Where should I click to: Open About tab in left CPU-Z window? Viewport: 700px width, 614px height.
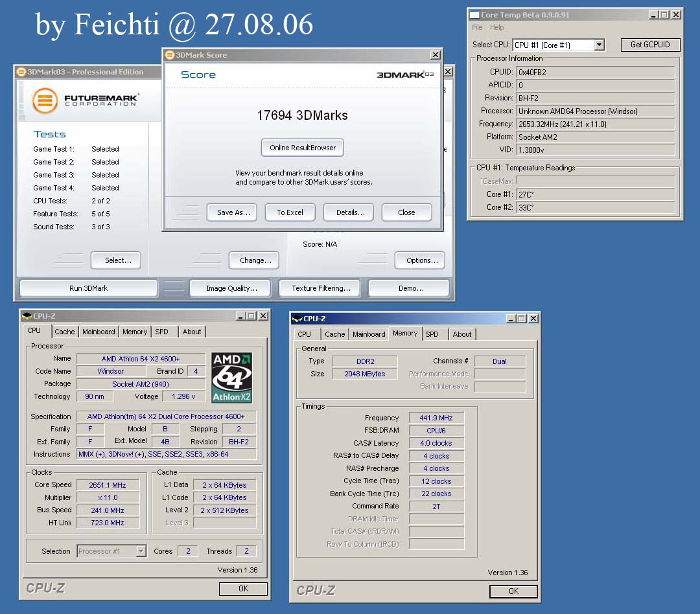192,332
